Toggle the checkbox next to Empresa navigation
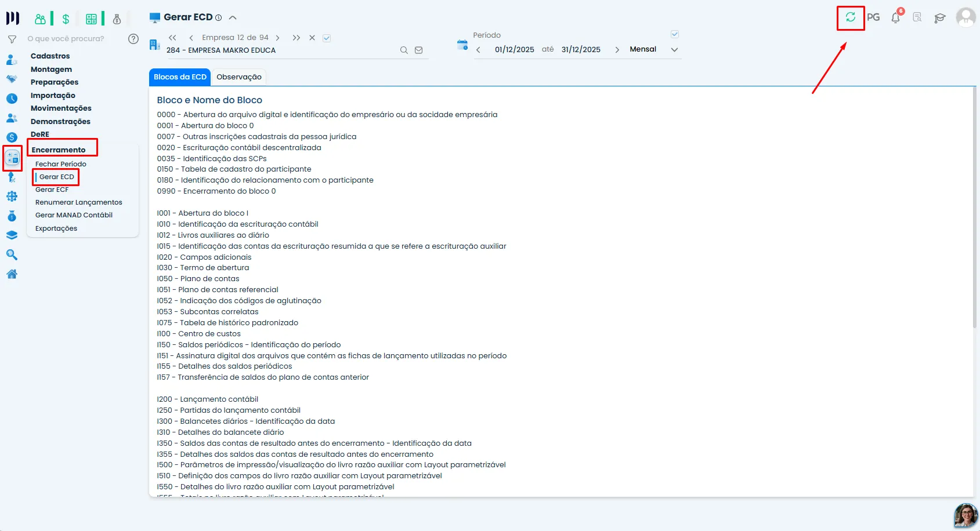The width and height of the screenshot is (980, 531). pos(327,38)
